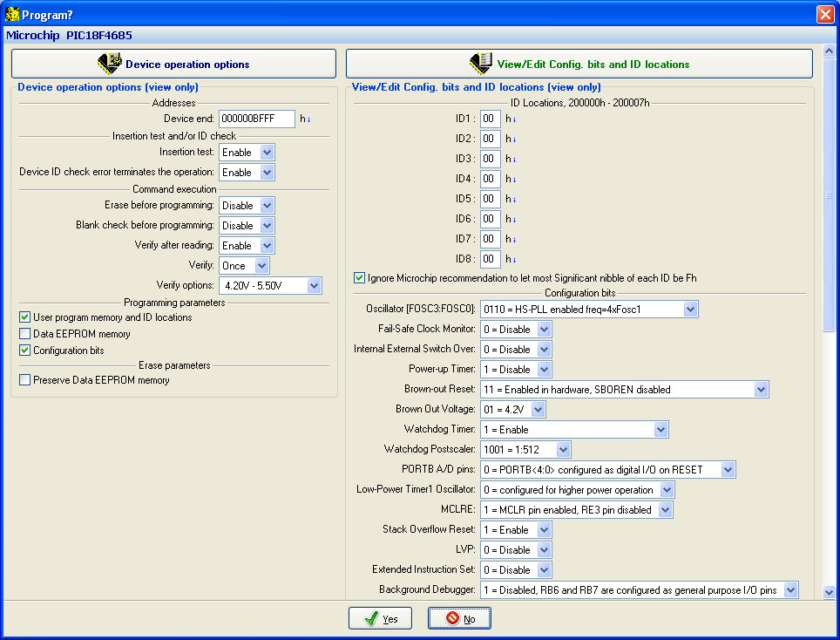Viewport: 840px width, 640px height.
Task: Click the Device end address field
Action: tap(256, 119)
